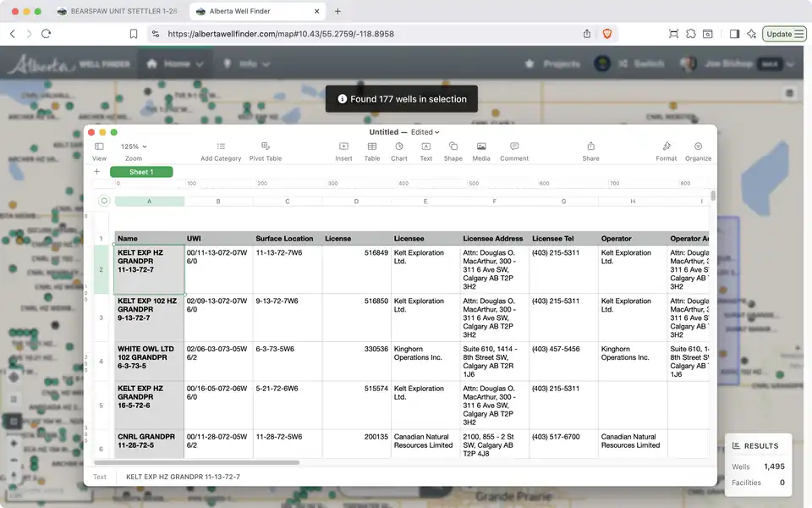Open Pivot Table tool
The image size is (812, 508).
(x=265, y=152)
